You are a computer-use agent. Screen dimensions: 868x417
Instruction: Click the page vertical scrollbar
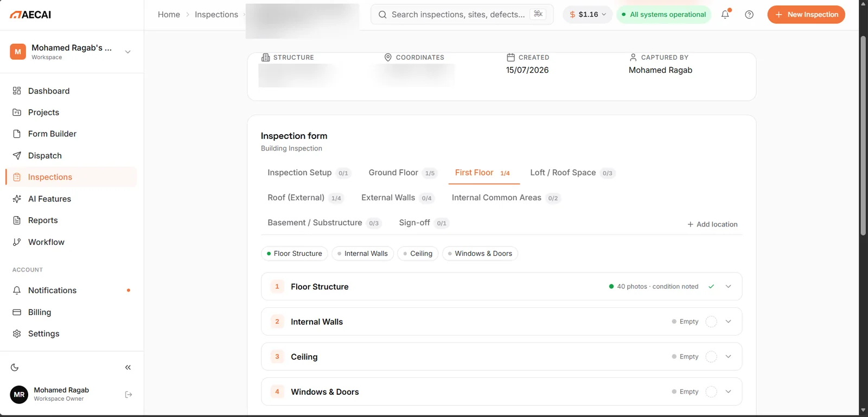click(x=863, y=136)
